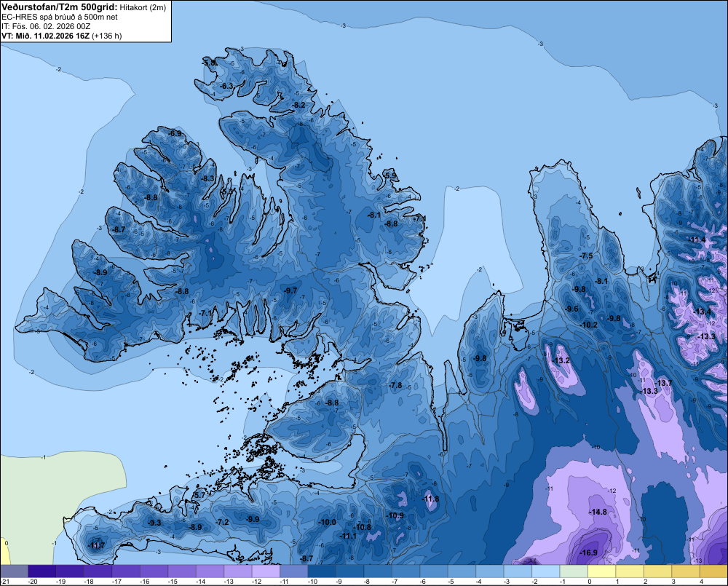Screen dimensions: 728x586
Task: Select the -9.9 temperature value
Action: point(253,519)
